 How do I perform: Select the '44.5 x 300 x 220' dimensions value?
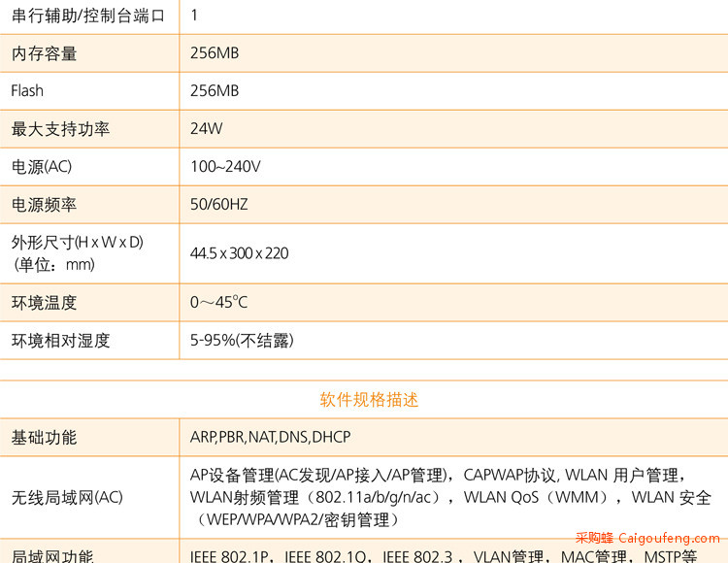click(240, 253)
